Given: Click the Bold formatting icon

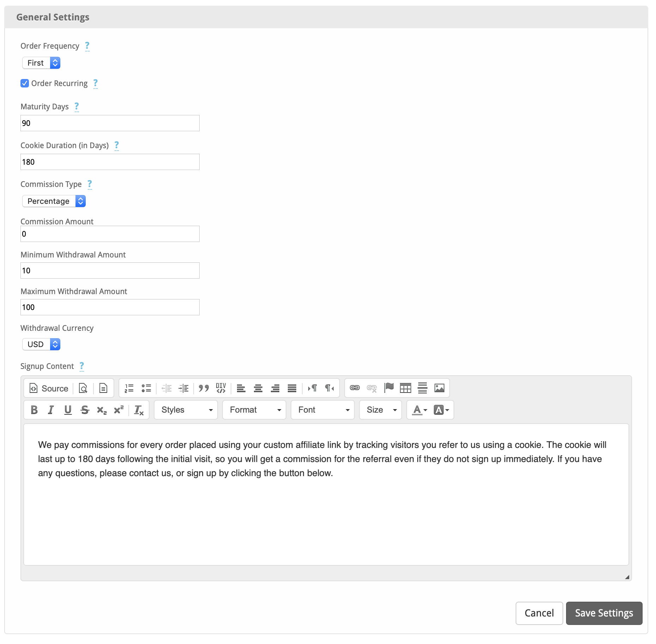Looking at the screenshot, I should [x=34, y=410].
